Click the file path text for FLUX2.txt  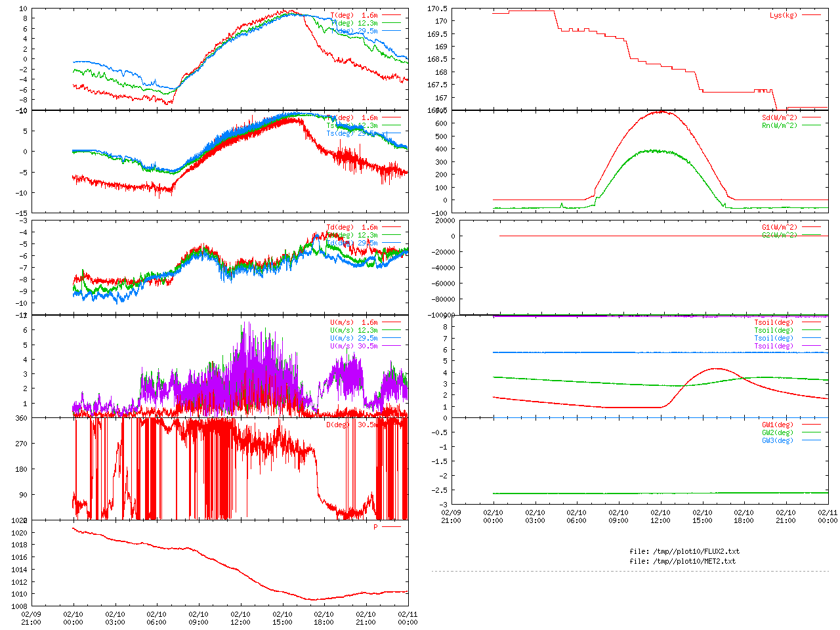684,551
